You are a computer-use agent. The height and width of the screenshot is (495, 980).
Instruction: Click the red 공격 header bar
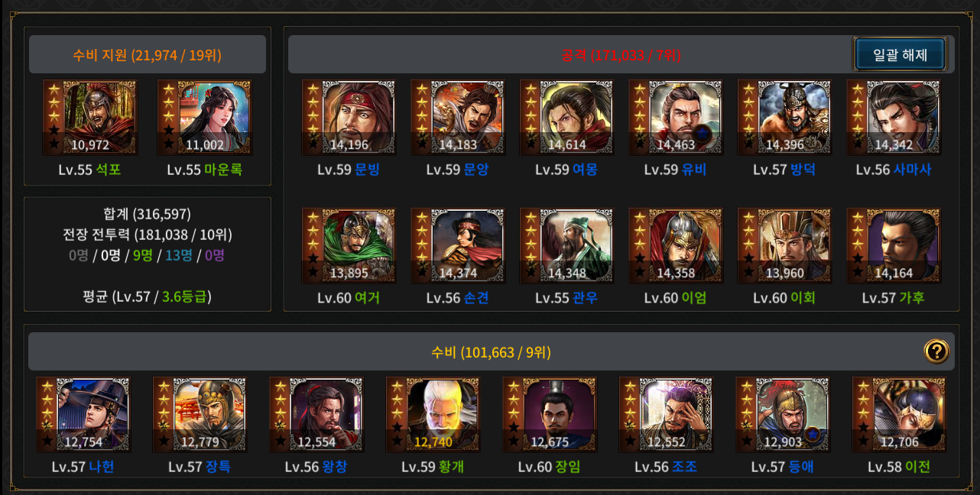[621, 54]
